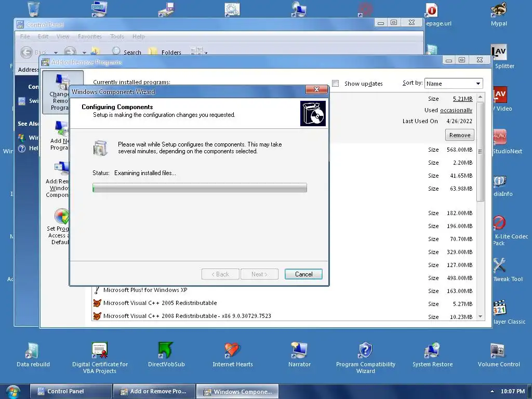532x399 pixels.
Task: Open Recycle Bin desktop icon
Action: point(33,9)
